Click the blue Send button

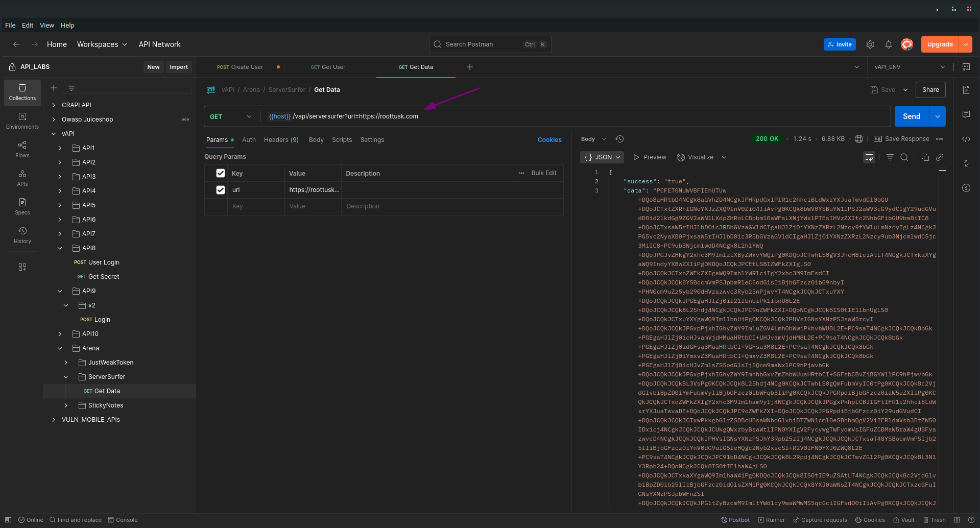coord(912,116)
